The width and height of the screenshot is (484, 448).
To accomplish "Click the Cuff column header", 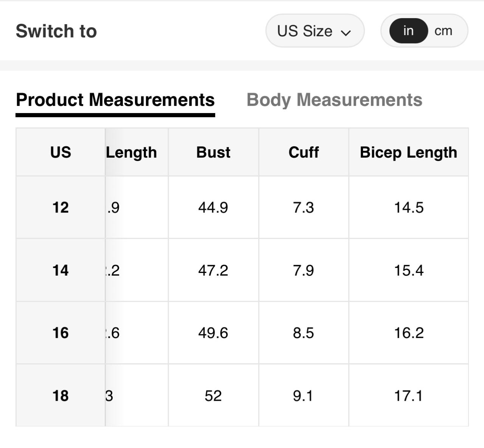I will click(304, 152).
